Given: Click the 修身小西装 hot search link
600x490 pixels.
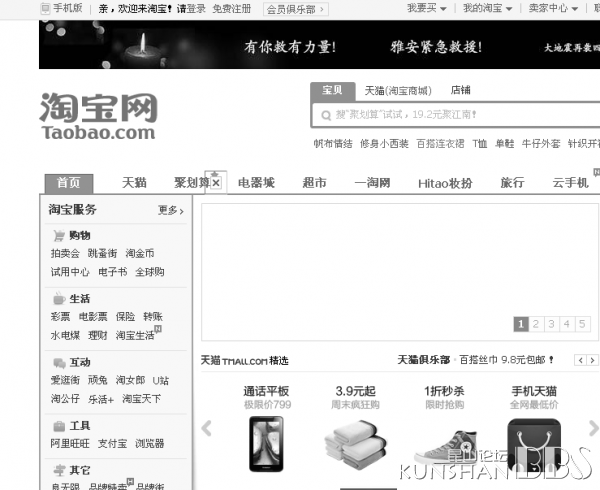Looking at the screenshot, I should (384, 144).
